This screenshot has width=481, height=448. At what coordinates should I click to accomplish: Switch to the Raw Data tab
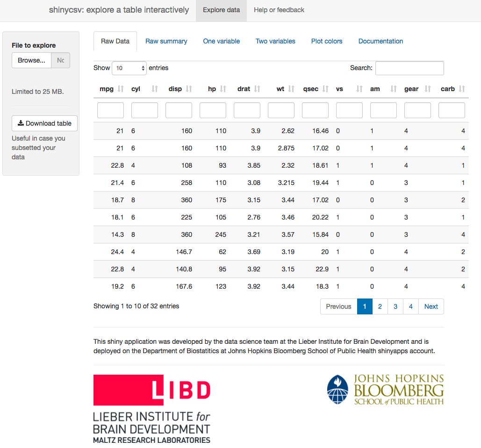[x=115, y=41]
